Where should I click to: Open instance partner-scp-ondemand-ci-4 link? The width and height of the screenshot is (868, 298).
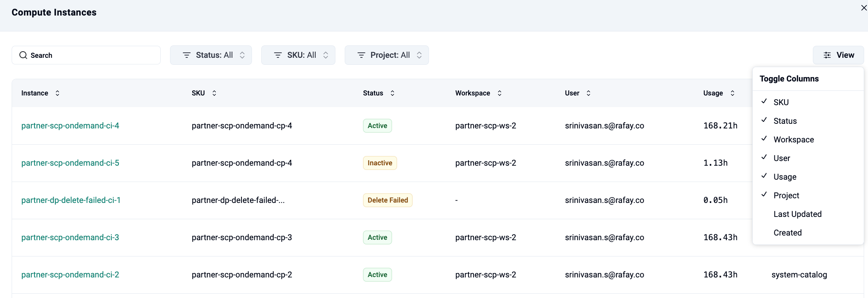pyautogui.click(x=70, y=126)
